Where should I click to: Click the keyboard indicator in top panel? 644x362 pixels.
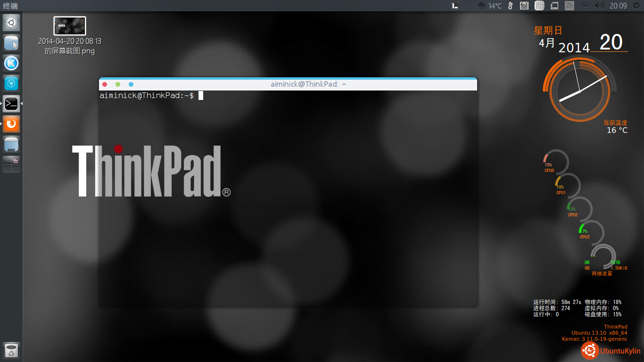pos(539,6)
